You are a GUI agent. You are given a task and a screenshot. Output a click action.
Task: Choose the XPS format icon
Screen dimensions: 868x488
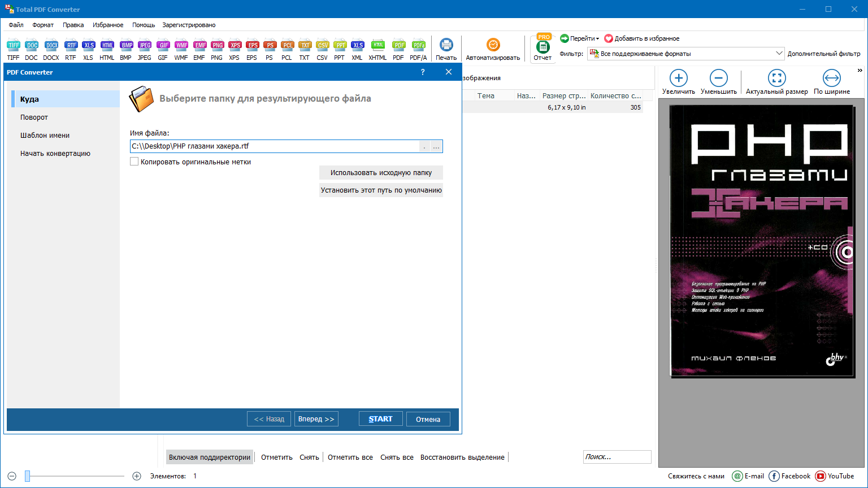pos(235,45)
